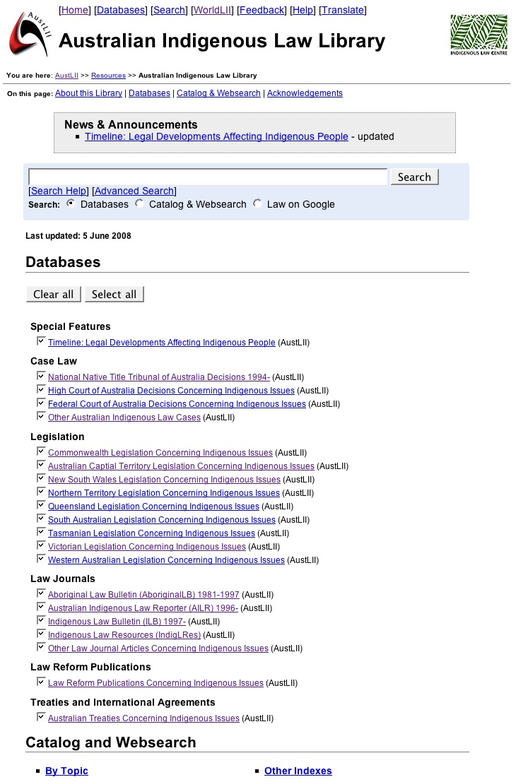Open Feedback in the top navigation
The image size is (516, 782).
pyautogui.click(x=262, y=10)
